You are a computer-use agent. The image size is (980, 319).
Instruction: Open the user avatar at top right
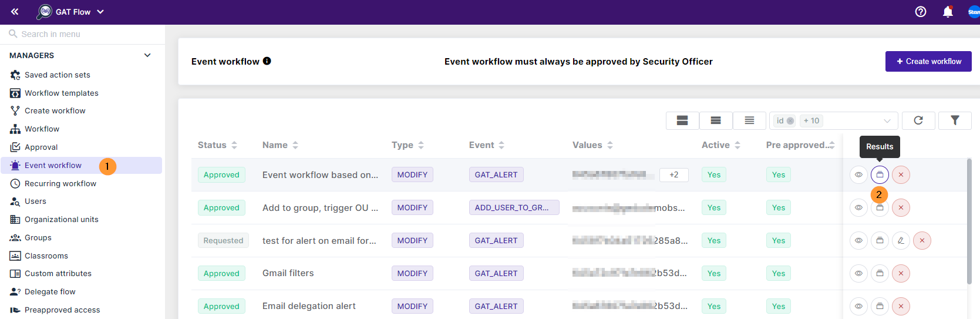click(x=974, y=12)
